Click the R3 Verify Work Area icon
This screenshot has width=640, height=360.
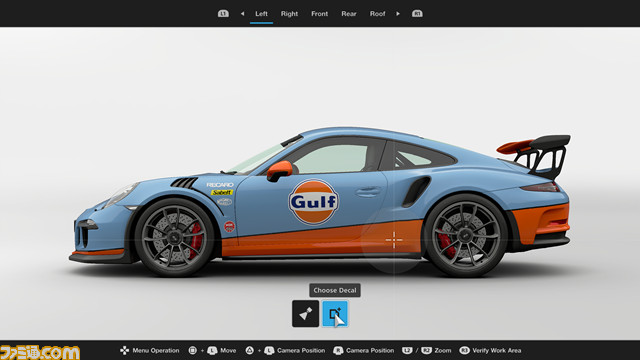point(464,350)
